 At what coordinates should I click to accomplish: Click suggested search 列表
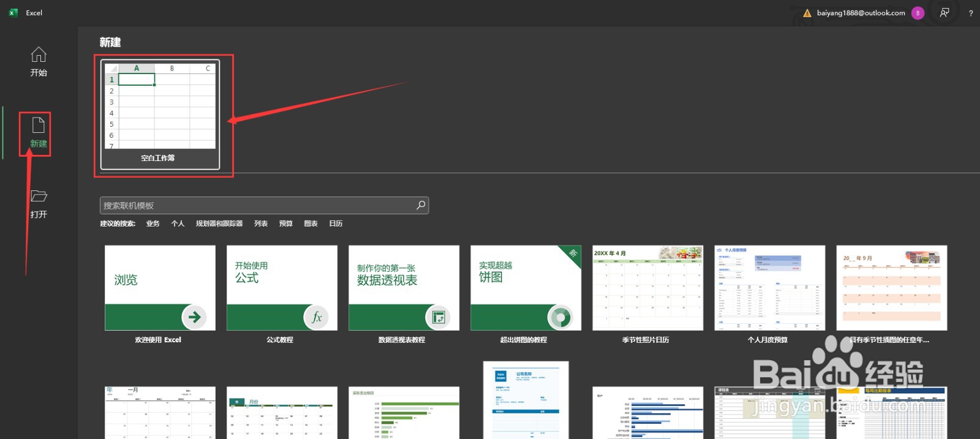point(261,223)
